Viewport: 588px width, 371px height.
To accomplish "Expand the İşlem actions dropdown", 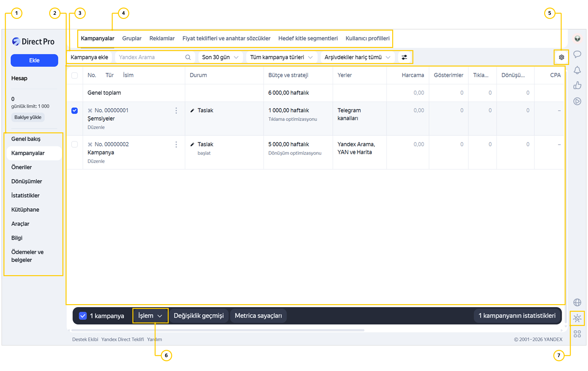I will (x=150, y=316).
